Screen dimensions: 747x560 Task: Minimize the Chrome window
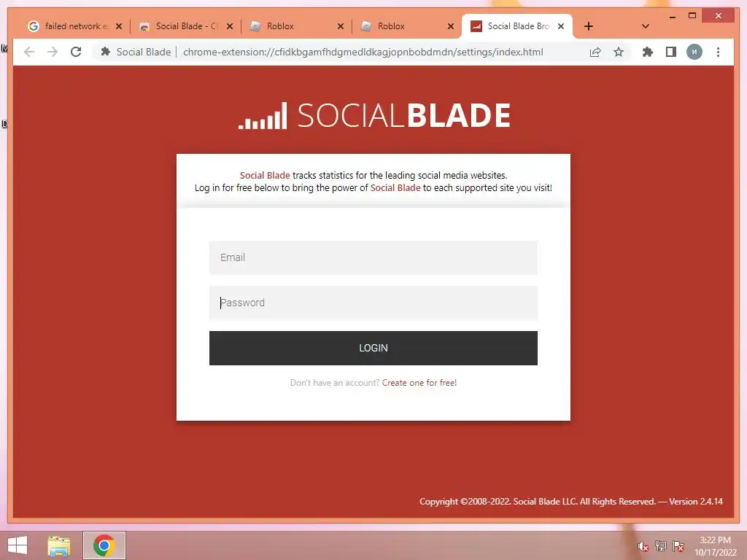pos(672,16)
